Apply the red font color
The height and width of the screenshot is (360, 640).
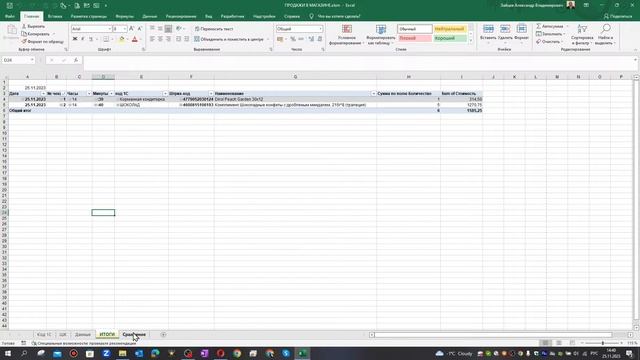(x=135, y=39)
